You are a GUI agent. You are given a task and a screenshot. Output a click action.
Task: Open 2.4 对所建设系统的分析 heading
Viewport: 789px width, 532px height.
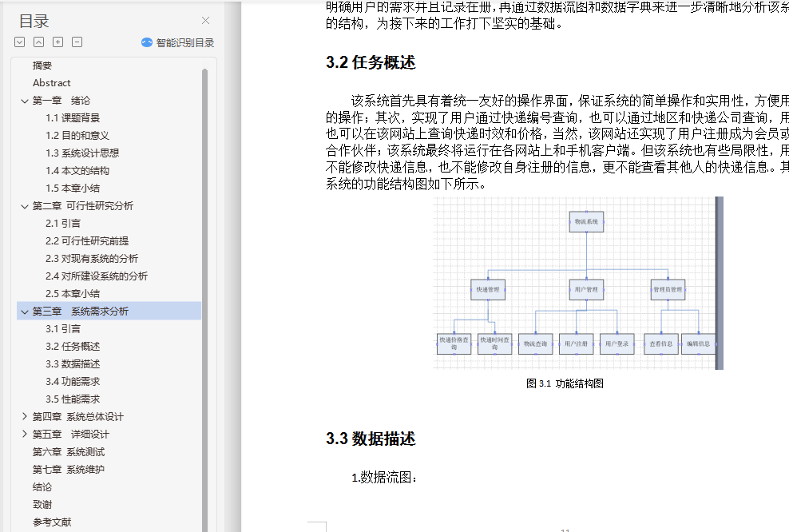(97, 276)
